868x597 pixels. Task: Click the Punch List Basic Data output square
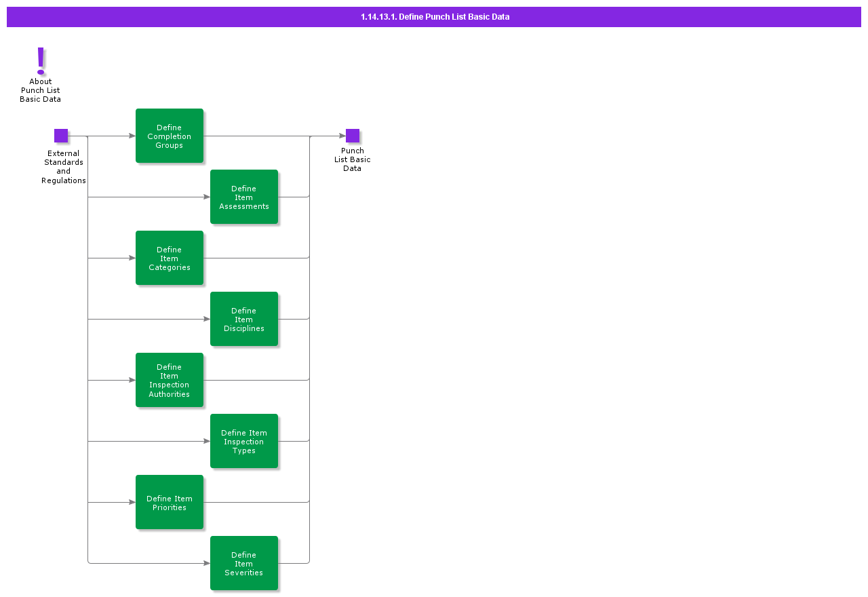353,136
